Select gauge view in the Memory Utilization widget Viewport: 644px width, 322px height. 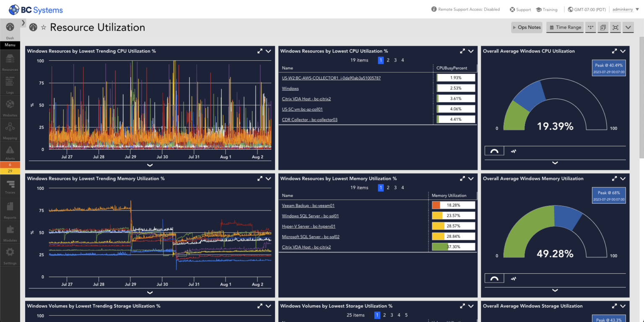494,278
